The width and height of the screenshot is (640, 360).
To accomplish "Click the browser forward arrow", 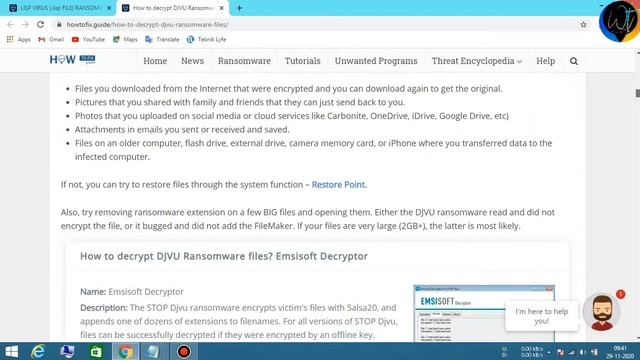I will 25,24.
